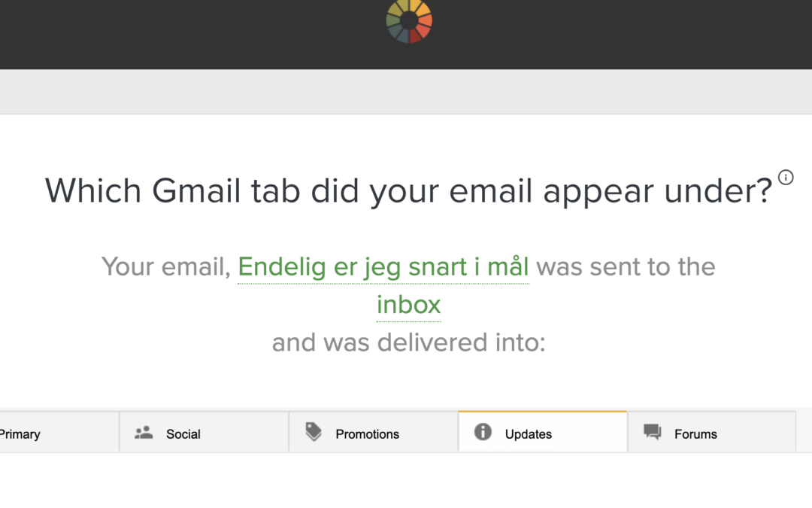The width and height of the screenshot is (812, 508).
Task: Click the tag icon on Promotions tab
Action: 314,432
